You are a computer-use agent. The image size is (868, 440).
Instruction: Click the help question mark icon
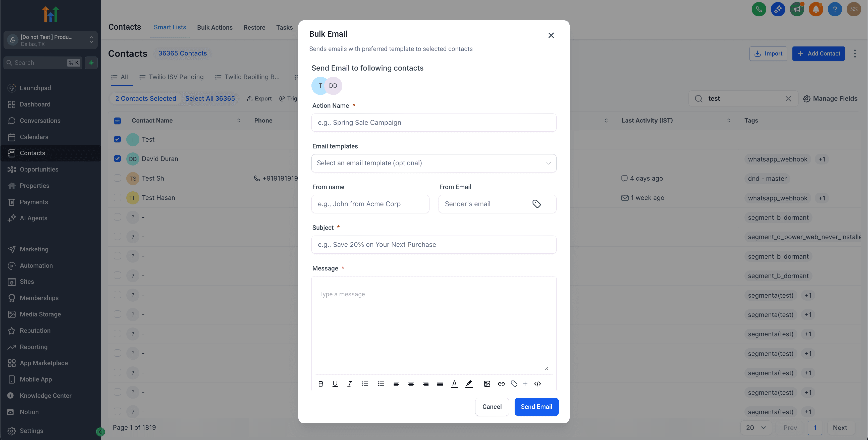tap(835, 9)
